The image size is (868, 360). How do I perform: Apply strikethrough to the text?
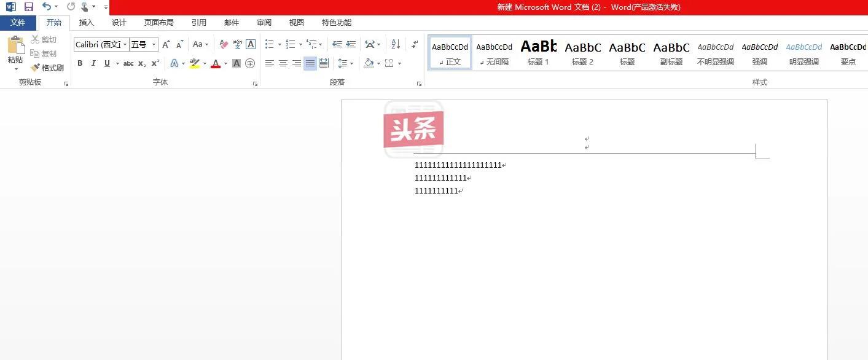click(128, 63)
